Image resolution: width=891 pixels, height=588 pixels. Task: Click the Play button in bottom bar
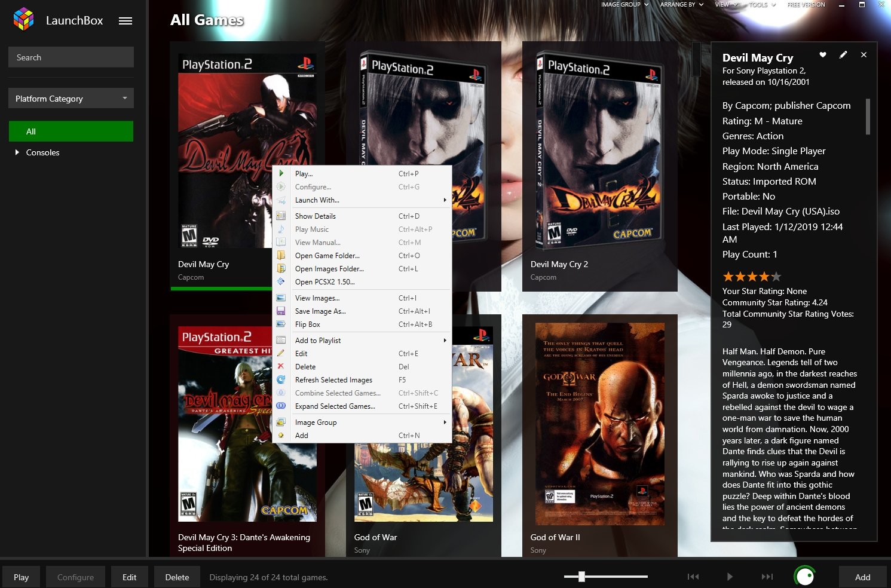[x=22, y=577]
